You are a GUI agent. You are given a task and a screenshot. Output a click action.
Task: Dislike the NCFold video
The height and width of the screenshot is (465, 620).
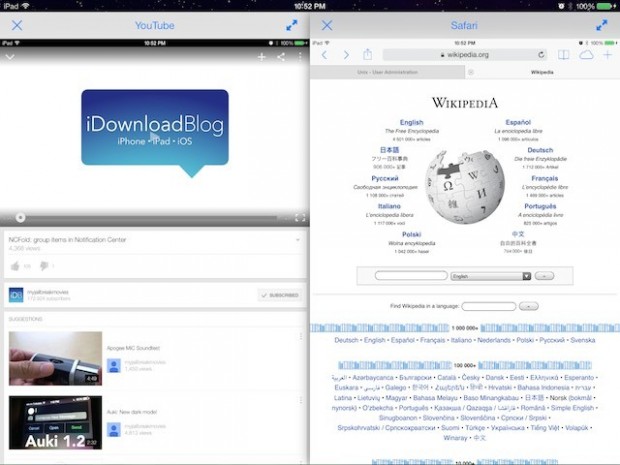[44, 266]
